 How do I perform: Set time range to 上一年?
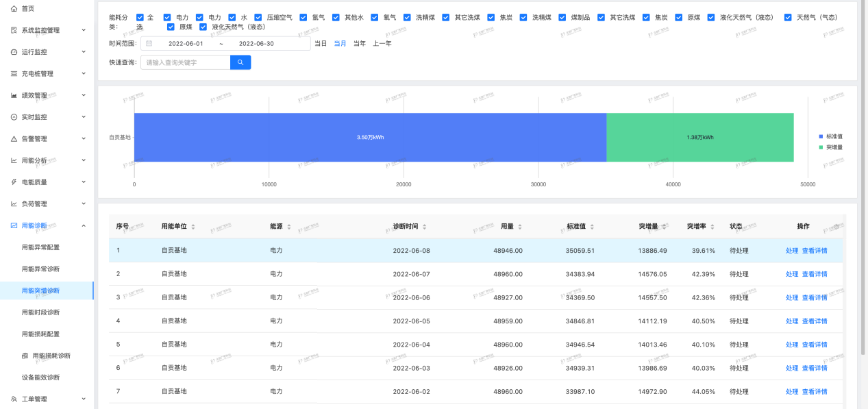[382, 43]
